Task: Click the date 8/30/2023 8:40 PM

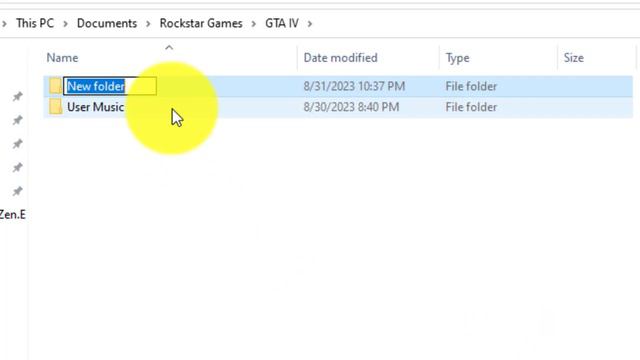Action: pyautogui.click(x=351, y=107)
